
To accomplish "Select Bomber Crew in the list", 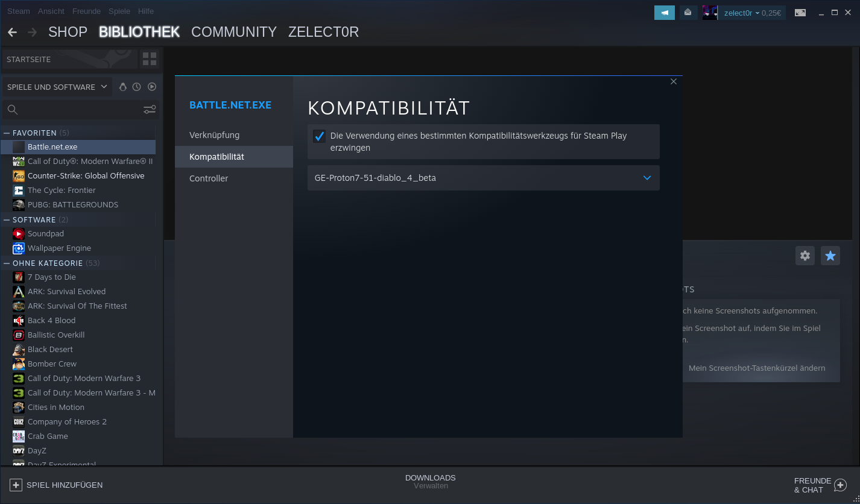I will tap(78, 364).
